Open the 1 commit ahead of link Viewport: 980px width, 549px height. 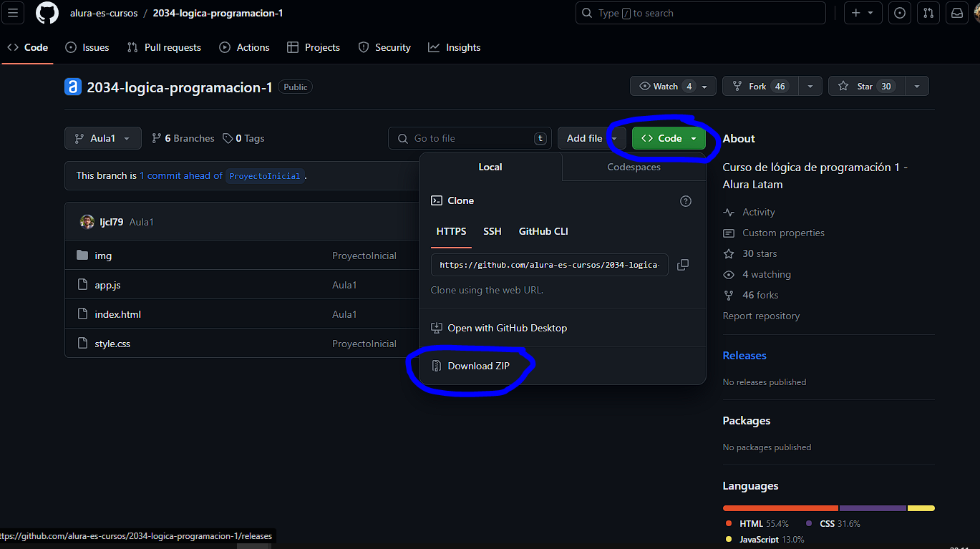tap(181, 175)
